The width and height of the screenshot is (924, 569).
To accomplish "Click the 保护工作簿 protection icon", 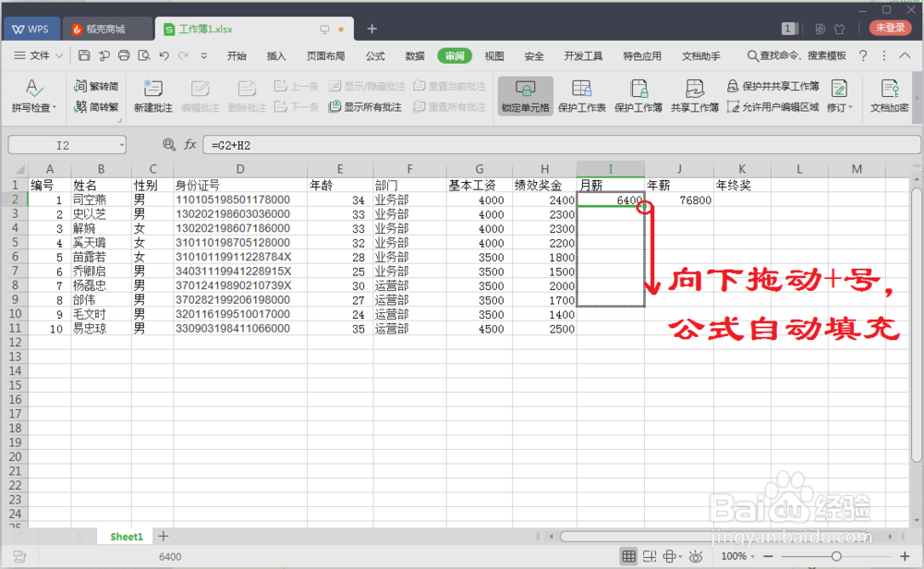I will 638,95.
